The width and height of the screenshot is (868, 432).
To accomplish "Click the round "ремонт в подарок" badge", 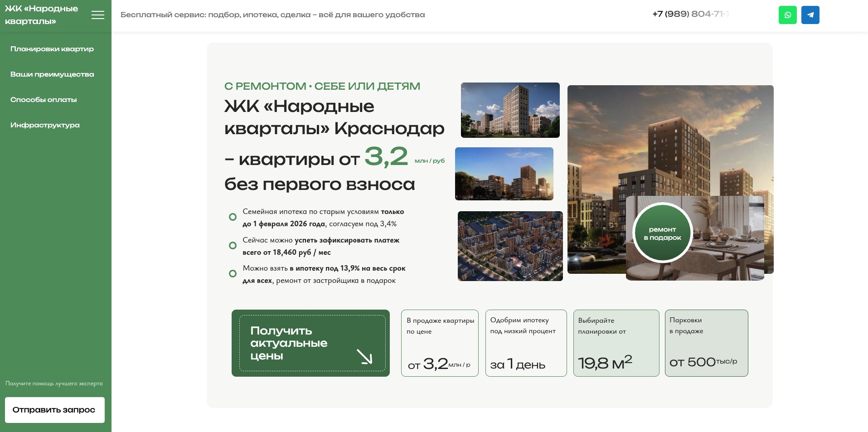I will pos(662,233).
